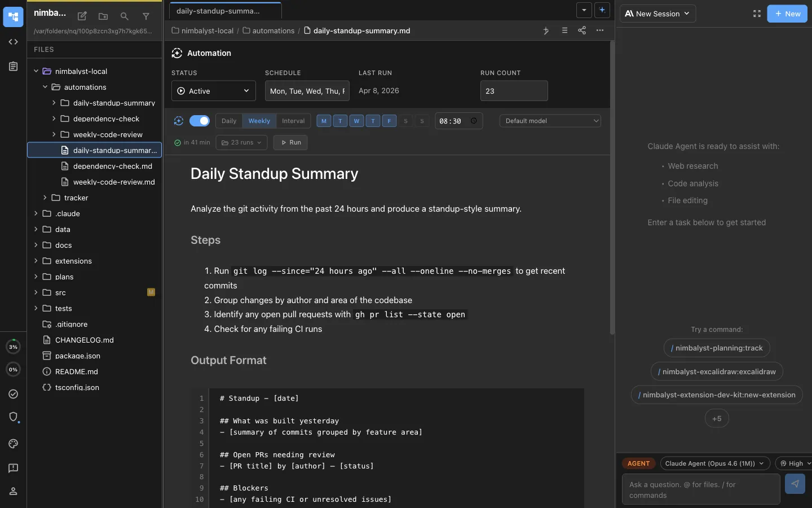
Task: Open the code editor sidebar icon
Action: (x=13, y=42)
